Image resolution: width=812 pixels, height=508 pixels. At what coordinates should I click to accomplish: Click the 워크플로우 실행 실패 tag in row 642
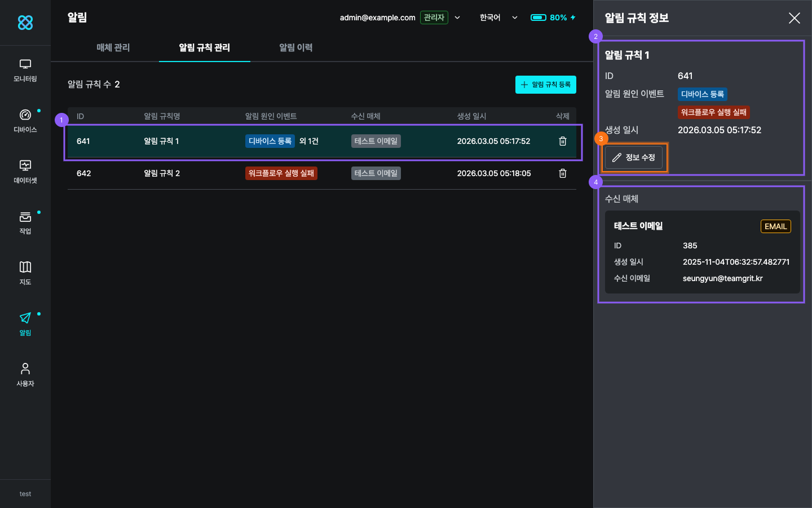pyautogui.click(x=281, y=173)
